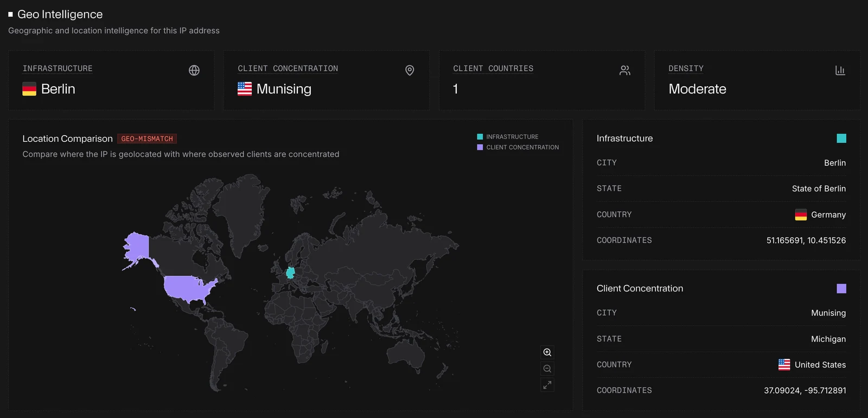The image size is (868, 418).
Task: Click the square bullet before Geo Intelligence
Action: click(10, 15)
